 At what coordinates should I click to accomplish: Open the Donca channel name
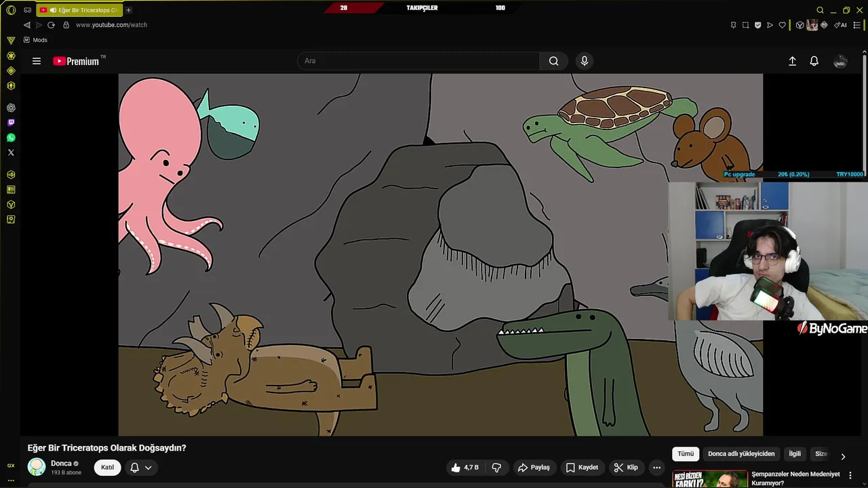coord(61,464)
